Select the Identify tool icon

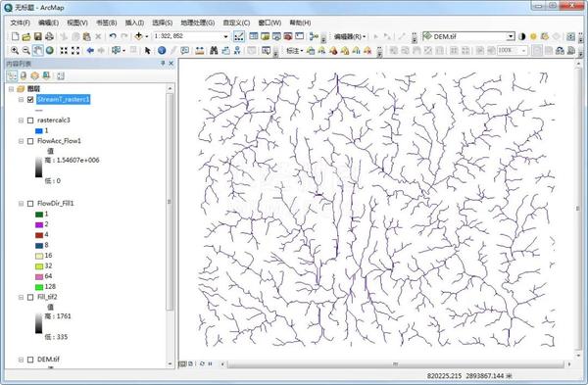pos(162,50)
